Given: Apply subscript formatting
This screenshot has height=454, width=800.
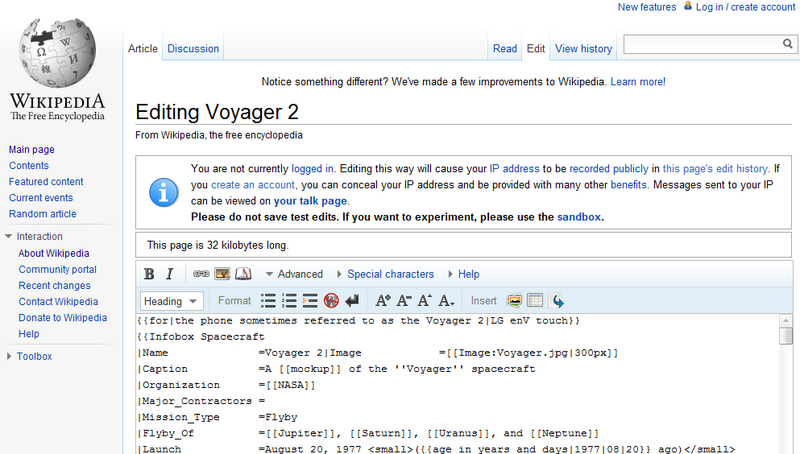Looking at the screenshot, I should pos(446,301).
